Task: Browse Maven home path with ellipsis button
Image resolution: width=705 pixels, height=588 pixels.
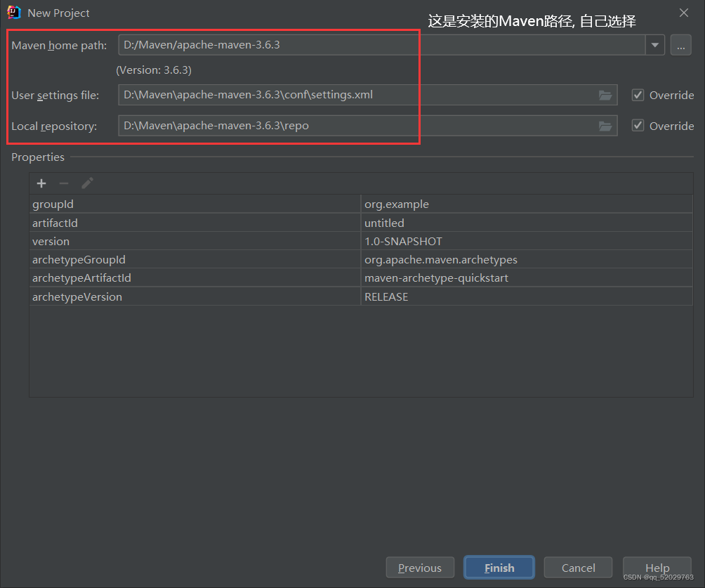Action: coord(680,46)
